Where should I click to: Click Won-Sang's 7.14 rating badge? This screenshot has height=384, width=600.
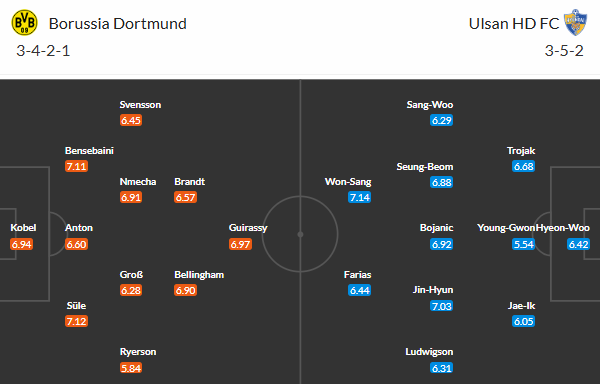pos(360,197)
